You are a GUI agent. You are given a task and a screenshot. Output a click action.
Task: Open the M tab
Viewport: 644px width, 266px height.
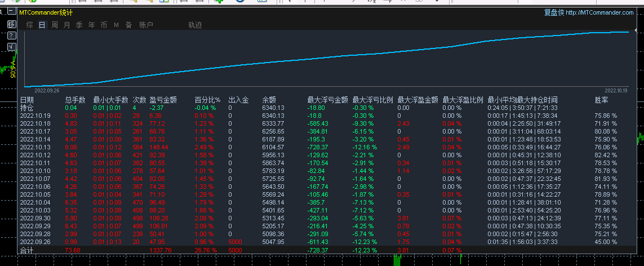tap(116, 25)
